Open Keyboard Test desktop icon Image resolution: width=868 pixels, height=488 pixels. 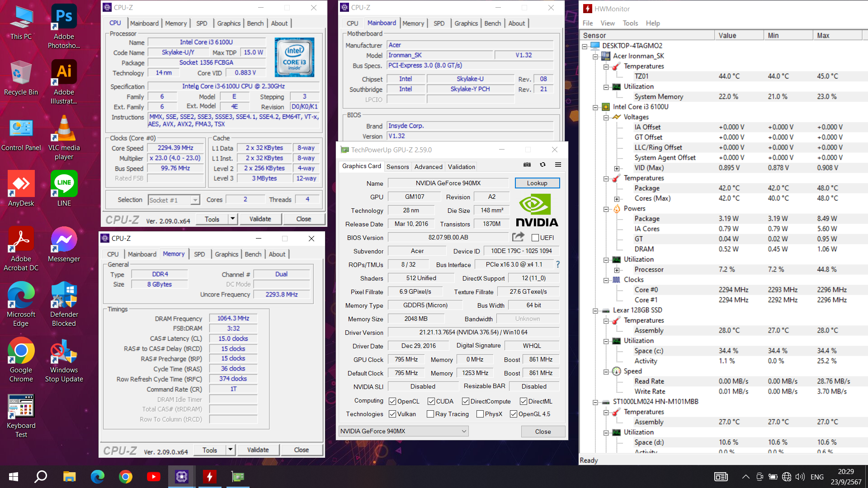click(x=21, y=416)
